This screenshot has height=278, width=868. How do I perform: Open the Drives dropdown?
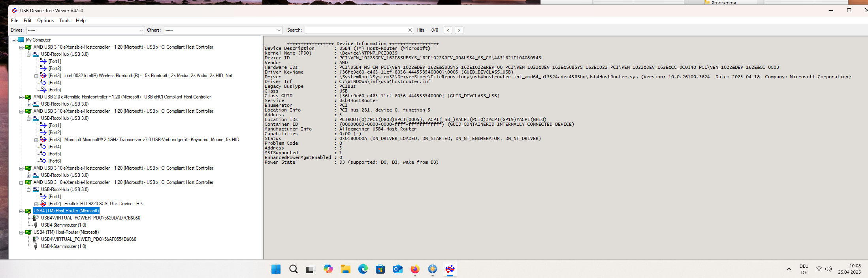coord(85,30)
